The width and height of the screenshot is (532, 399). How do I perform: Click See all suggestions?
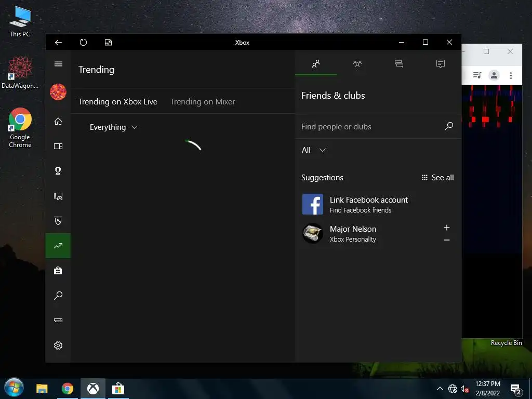437,178
